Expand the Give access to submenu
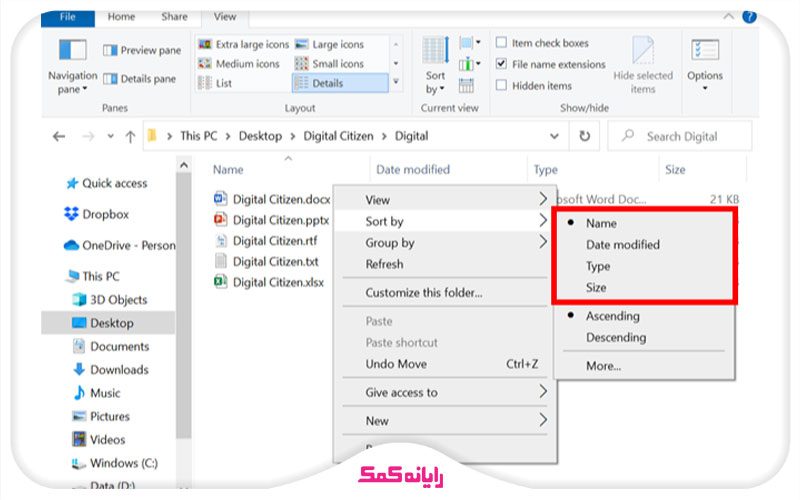This screenshot has width=800, height=500. pos(445,392)
